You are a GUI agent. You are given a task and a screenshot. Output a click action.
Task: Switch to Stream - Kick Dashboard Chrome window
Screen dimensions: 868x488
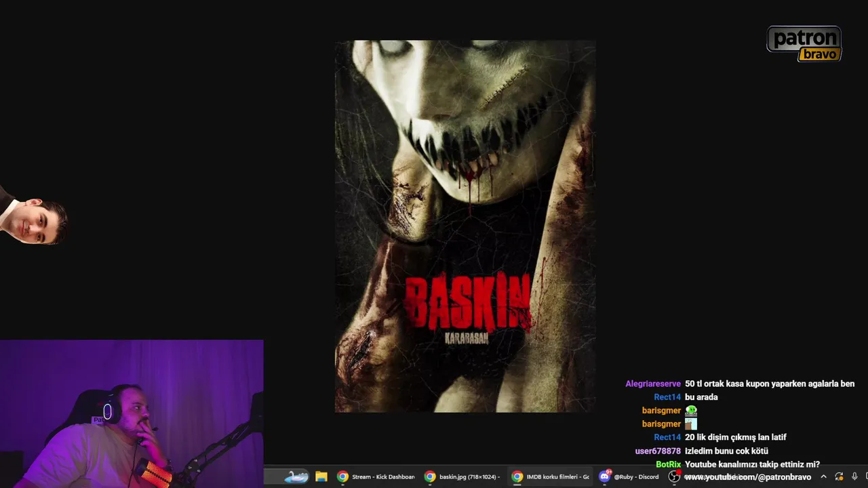pos(376,476)
